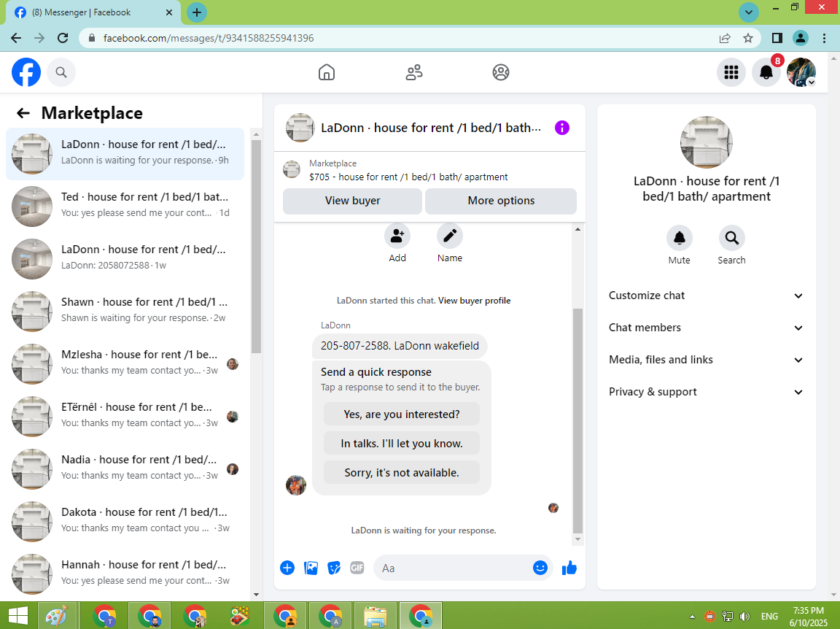Viewport: 840px width, 629px height.
Task: Open conversation with Shawn
Action: [x=125, y=312]
